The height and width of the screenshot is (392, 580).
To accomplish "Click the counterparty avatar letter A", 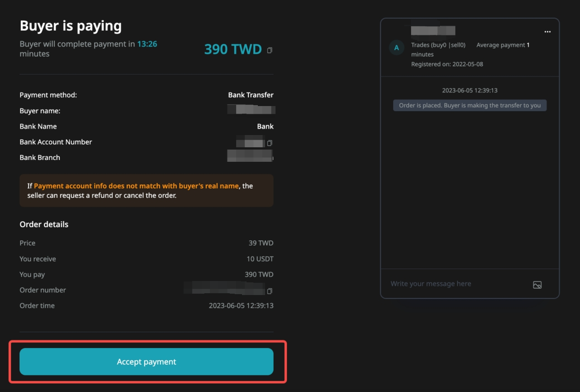I will [x=397, y=48].
